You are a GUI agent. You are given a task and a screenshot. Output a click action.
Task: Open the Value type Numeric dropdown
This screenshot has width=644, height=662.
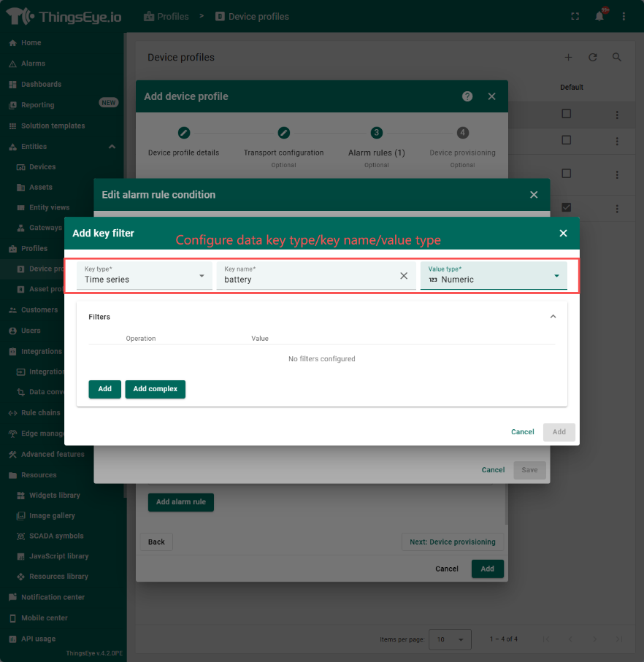coord(494,276)
